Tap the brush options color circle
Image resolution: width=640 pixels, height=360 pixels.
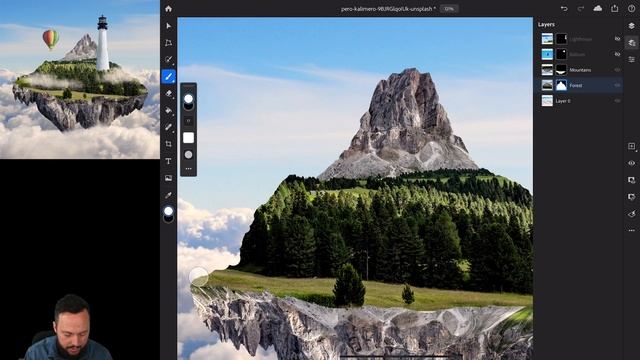tap(189, 99)
